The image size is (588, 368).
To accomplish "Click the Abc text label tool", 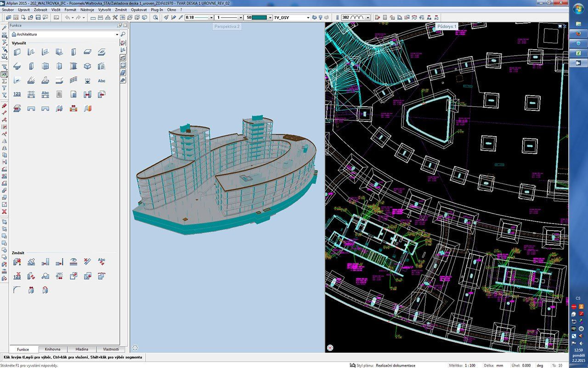I will pos(102,80).
